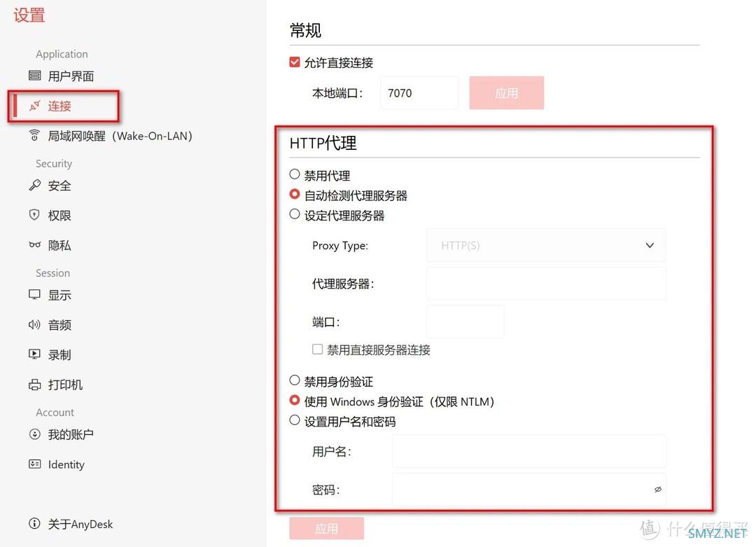Click the 显示 monitor icon

point(35,295)
